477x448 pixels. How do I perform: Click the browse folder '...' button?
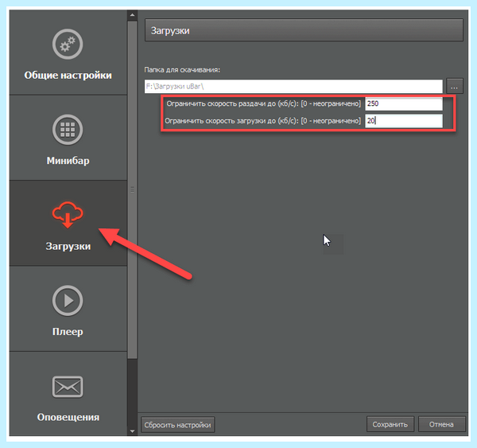click(x=455, y=86)
